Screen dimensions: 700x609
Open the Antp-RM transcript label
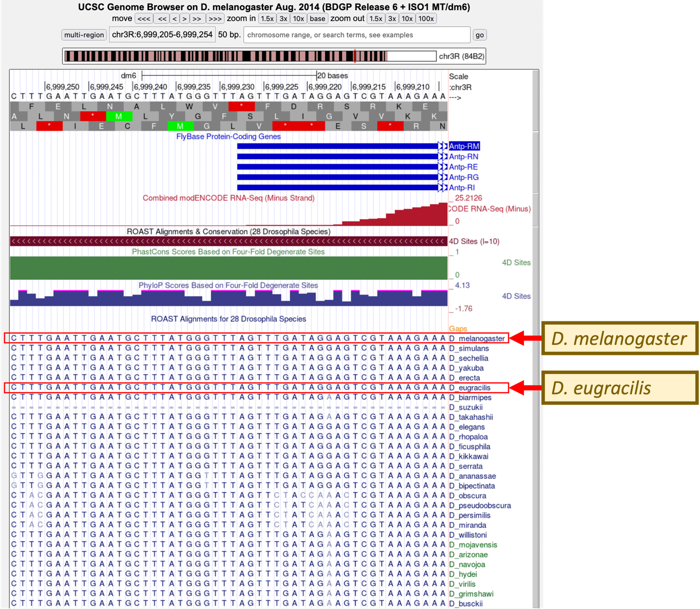click(x=464, y=146)
